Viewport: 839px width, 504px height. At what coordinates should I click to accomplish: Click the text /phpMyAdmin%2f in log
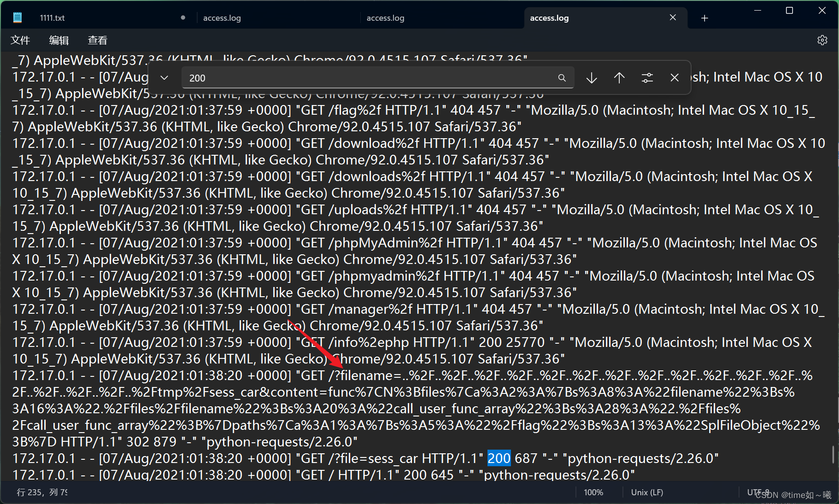pos(385,243)
